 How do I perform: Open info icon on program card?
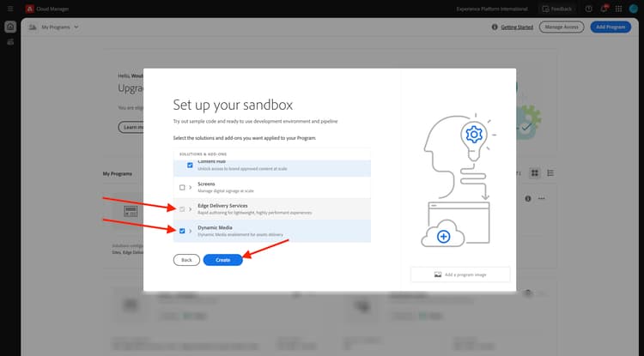[x=528, y=198]
